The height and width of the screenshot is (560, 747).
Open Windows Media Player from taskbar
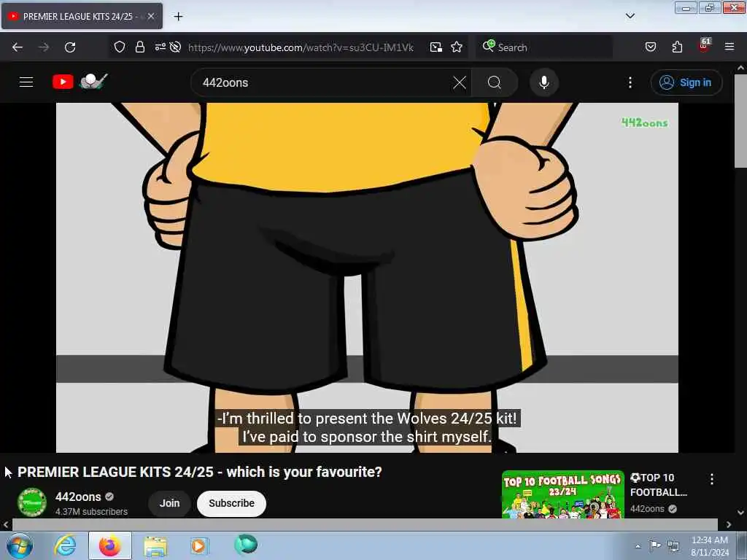coord(199,545)
